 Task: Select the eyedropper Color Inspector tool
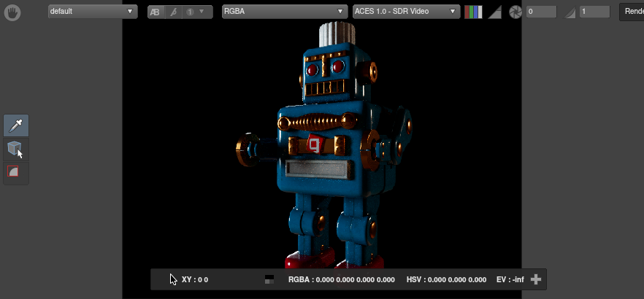pyautogui.click(x=16, y=126)
